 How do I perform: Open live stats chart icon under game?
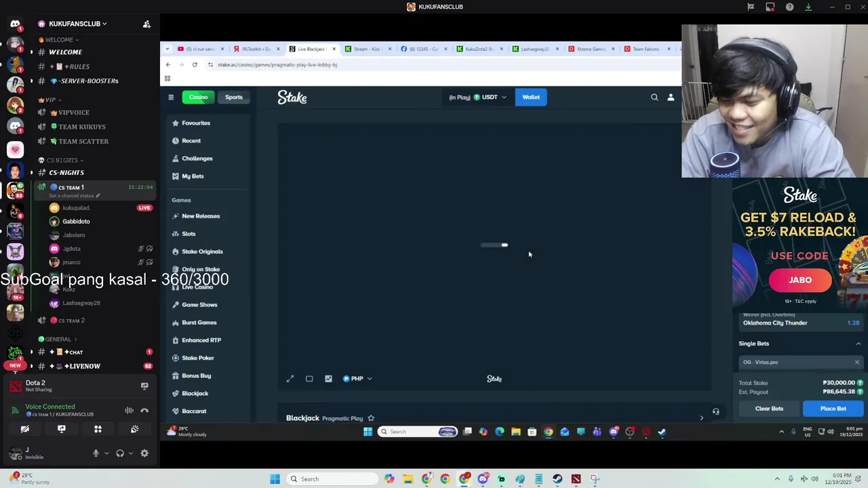328,378
